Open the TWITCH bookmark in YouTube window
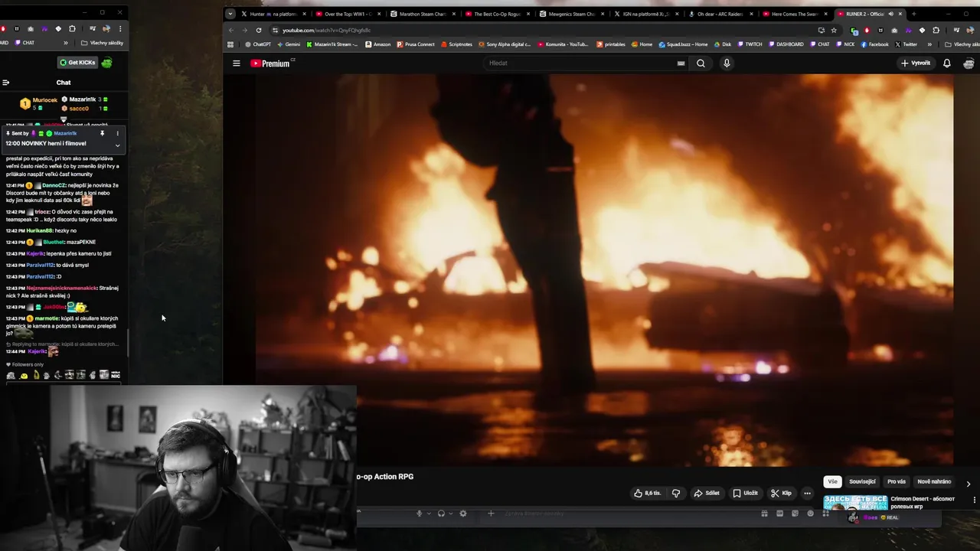Screen dimensions: 980x551 [x=750, y=44]
